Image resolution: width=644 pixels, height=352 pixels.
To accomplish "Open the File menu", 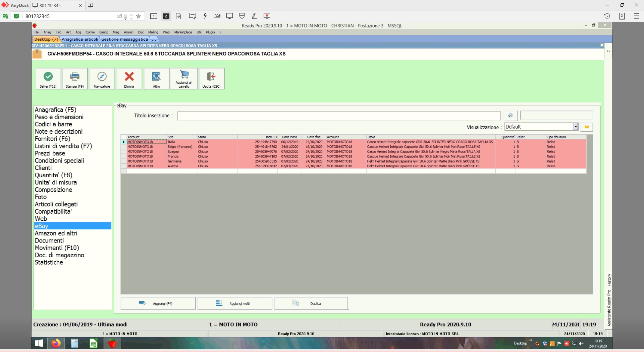I will (36, 32).
